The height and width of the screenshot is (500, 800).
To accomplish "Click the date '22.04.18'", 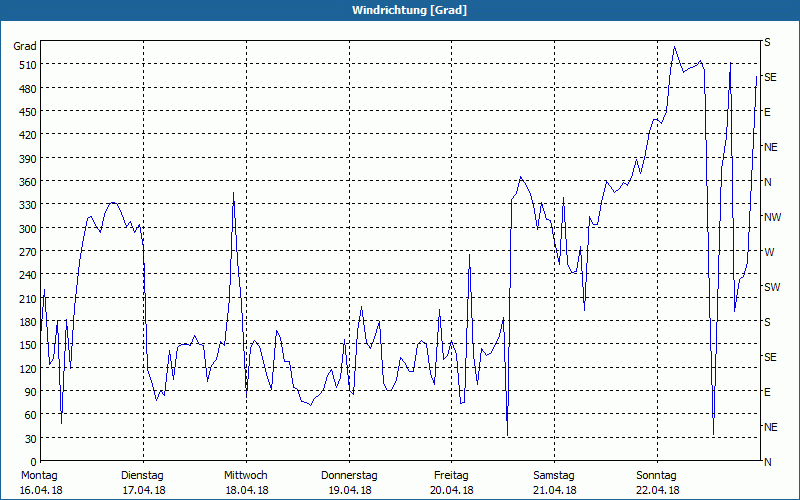I will tap(658, 490).
